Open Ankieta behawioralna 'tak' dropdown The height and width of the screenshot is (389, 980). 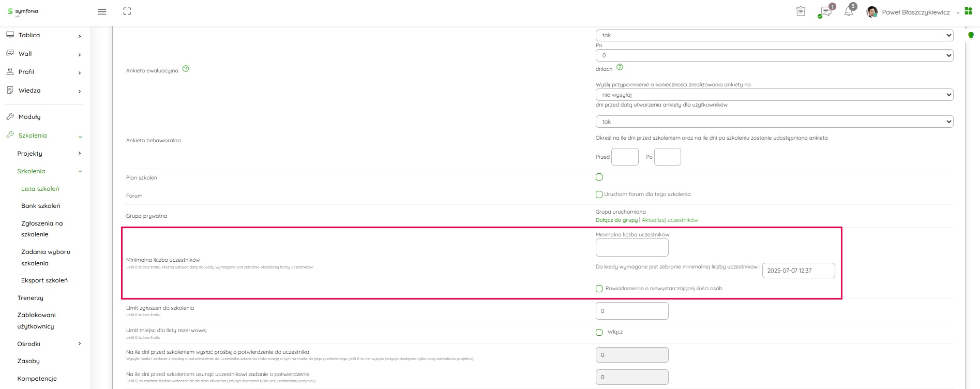[x=774, y=122]
